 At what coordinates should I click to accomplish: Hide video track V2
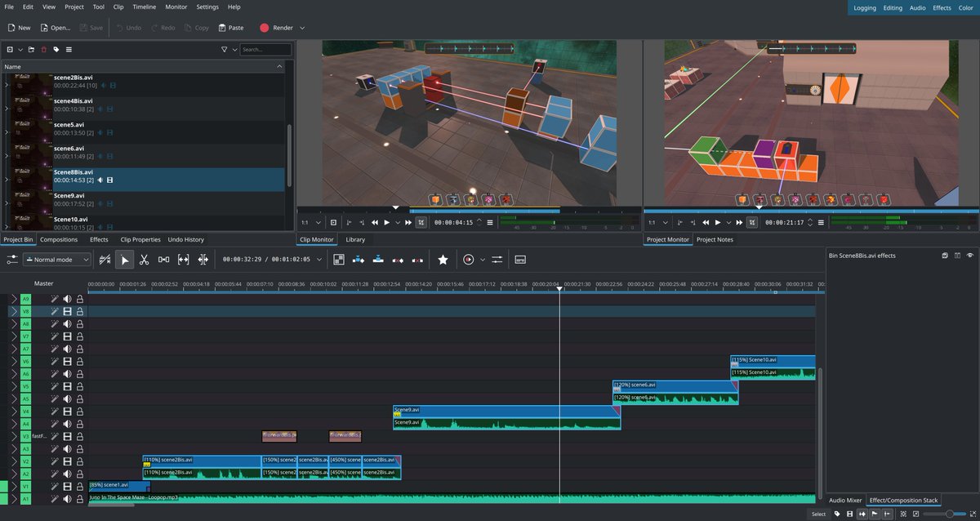coord(68,461)
